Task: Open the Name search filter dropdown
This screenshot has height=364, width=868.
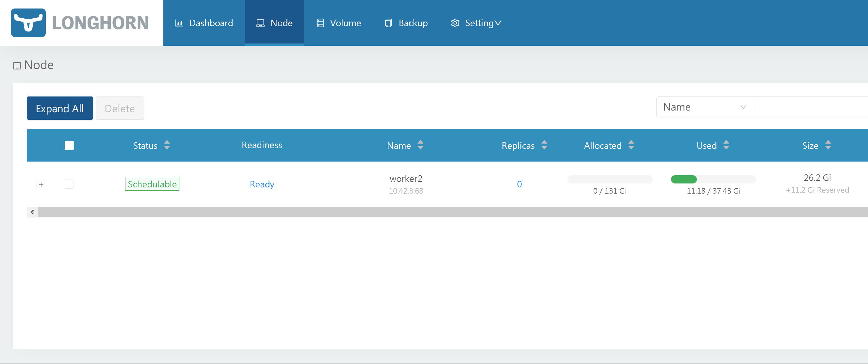Action: pos(704,107)
